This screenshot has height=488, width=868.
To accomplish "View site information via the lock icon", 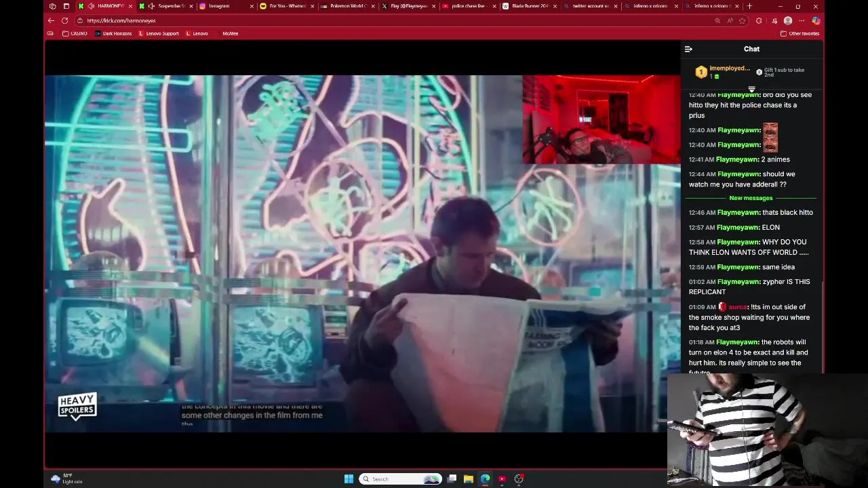I will (80, 20).
